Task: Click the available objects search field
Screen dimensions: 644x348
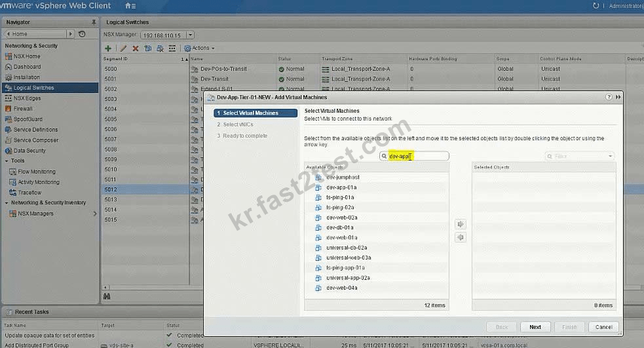Action: click(x=414, y=156)
